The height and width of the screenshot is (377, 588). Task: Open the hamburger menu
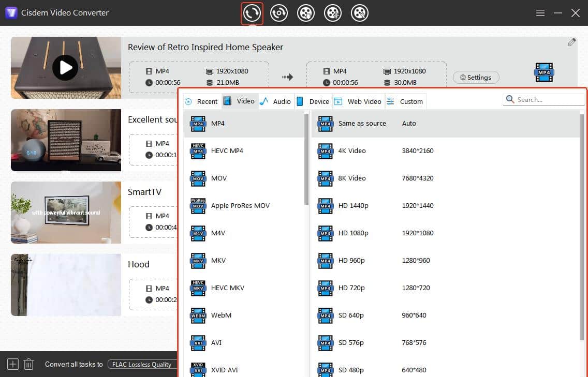tap(540, 13)
